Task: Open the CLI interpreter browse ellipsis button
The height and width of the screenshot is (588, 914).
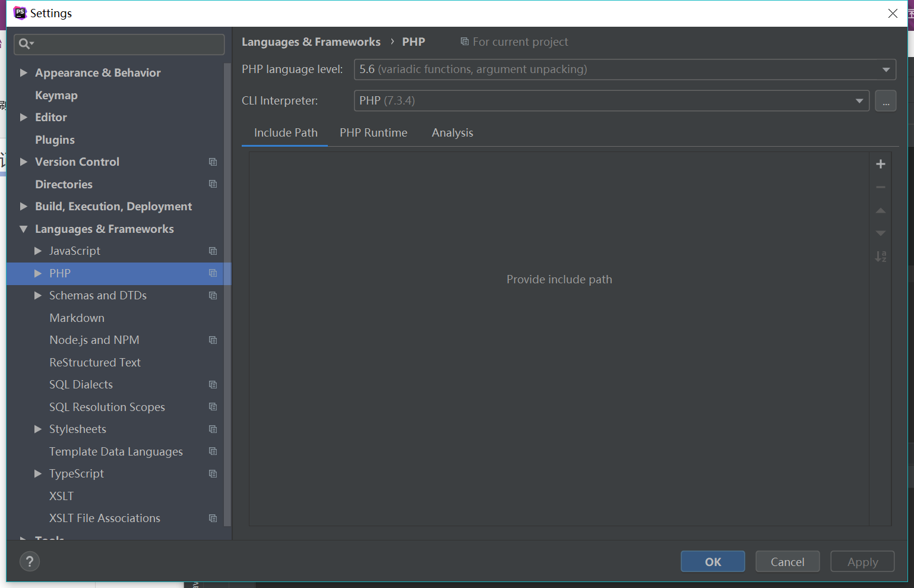Action: click(885, 101)
